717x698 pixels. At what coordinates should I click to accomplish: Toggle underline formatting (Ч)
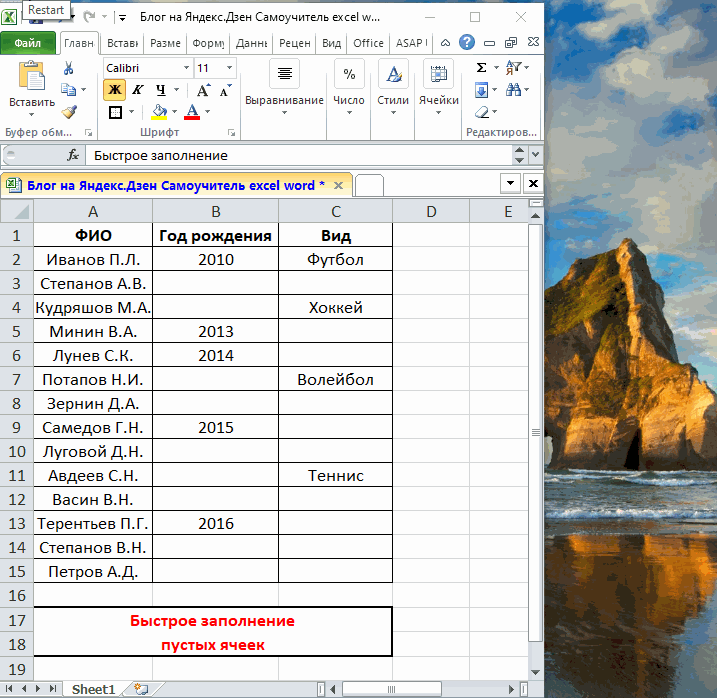tap(161, 90)
